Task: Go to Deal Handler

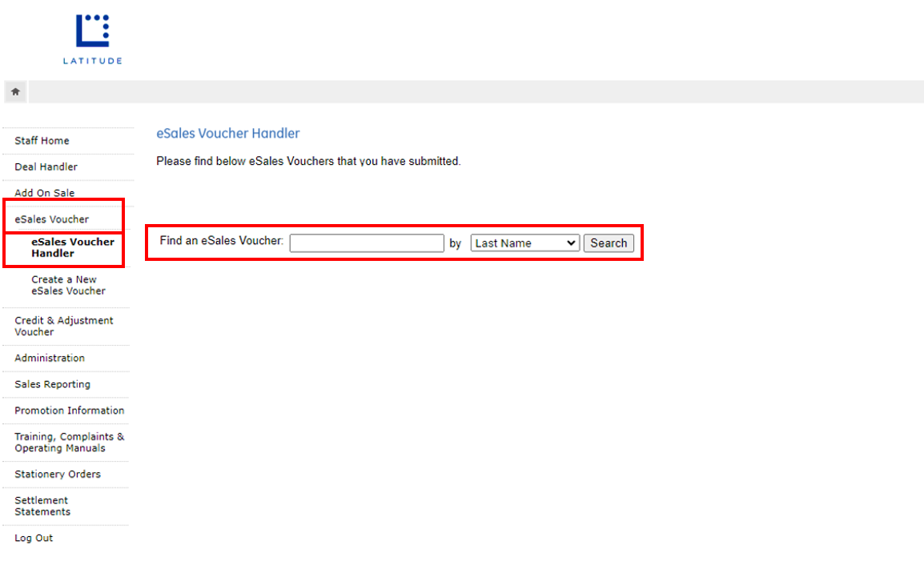Action: [46, 167]
